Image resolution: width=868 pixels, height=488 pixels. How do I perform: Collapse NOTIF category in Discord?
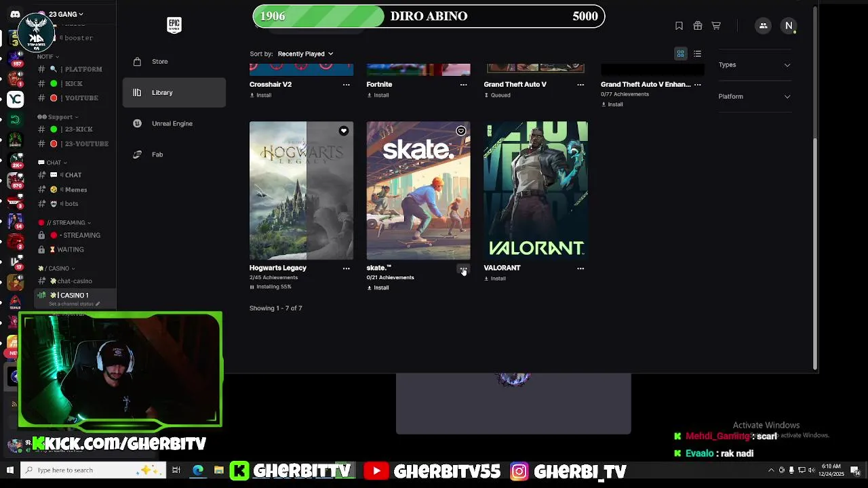(48, 57)
